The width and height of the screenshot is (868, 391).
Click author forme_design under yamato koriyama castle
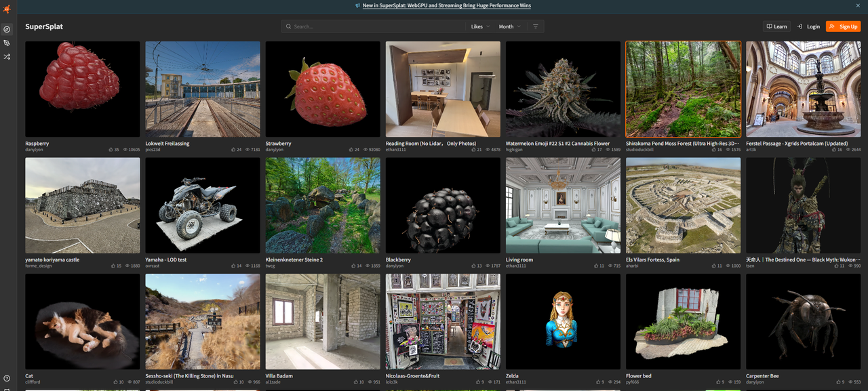(x=39, y=266)
